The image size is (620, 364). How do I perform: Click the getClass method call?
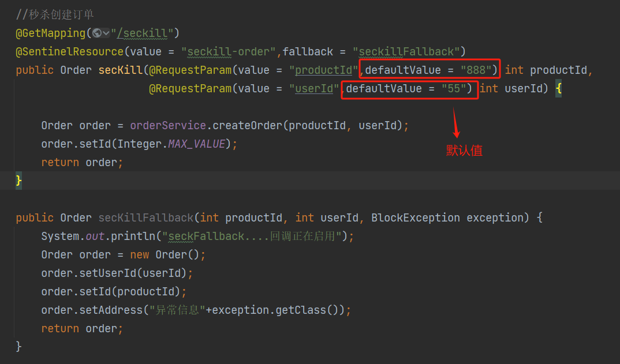pos(301,310)
